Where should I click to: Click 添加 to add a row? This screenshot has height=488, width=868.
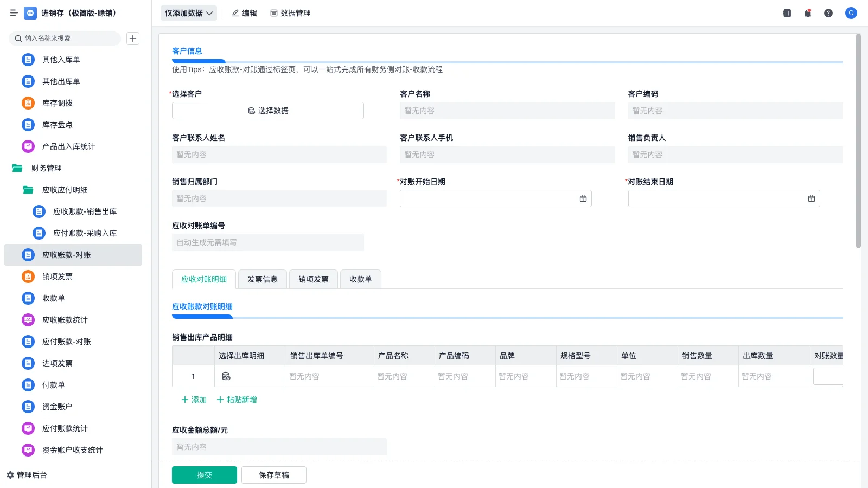[x=194, y=400]
